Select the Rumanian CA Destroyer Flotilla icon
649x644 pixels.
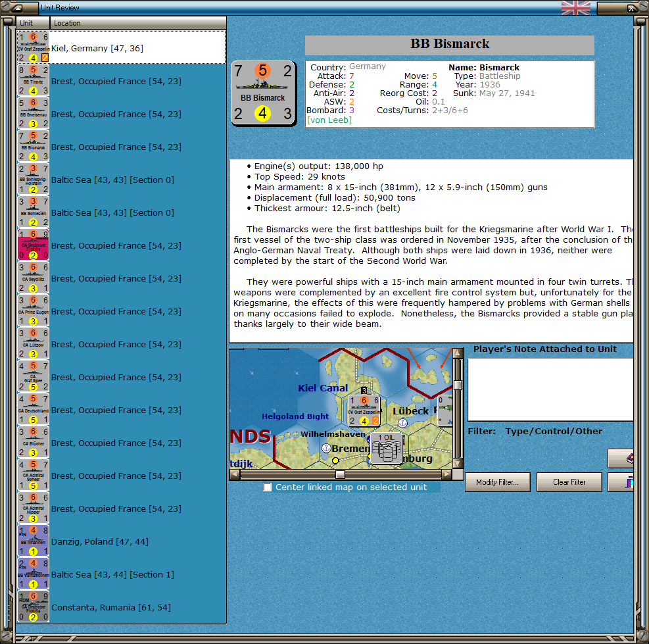33,607
